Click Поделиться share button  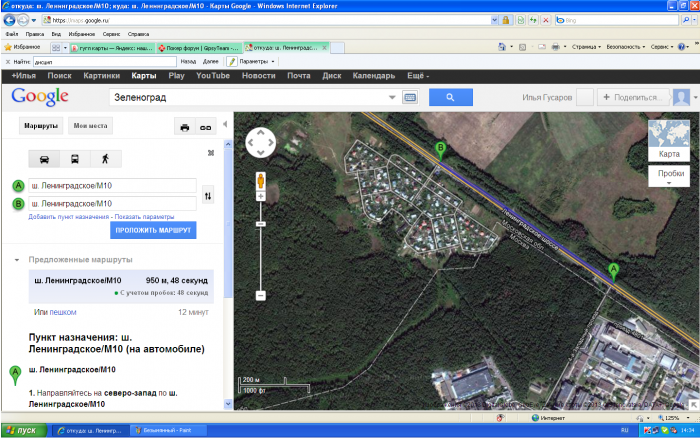pyautogui.click(x=631, y=97)
